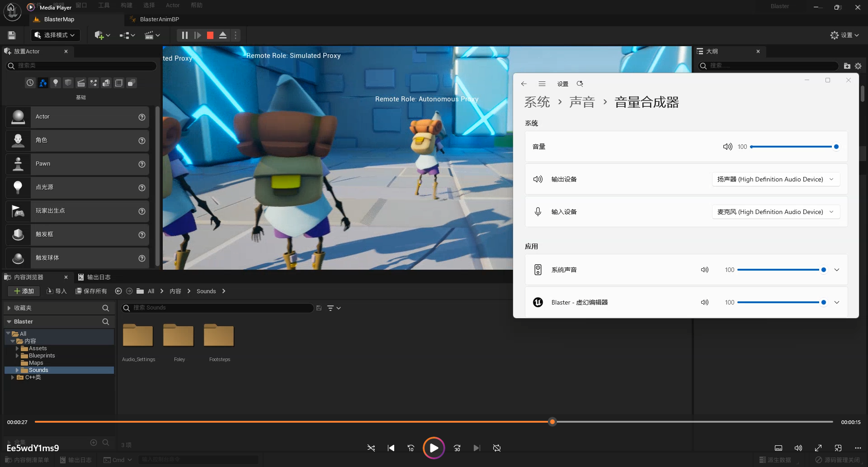
Task: Open the 设置 dropdown in the editor toolbar
Action: point(844,35)
